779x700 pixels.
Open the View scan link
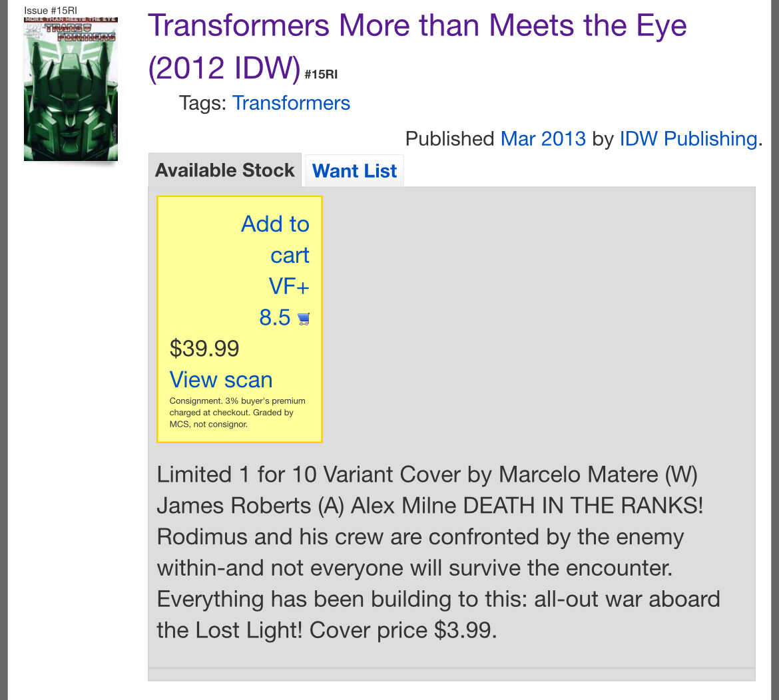pos(221,380)
